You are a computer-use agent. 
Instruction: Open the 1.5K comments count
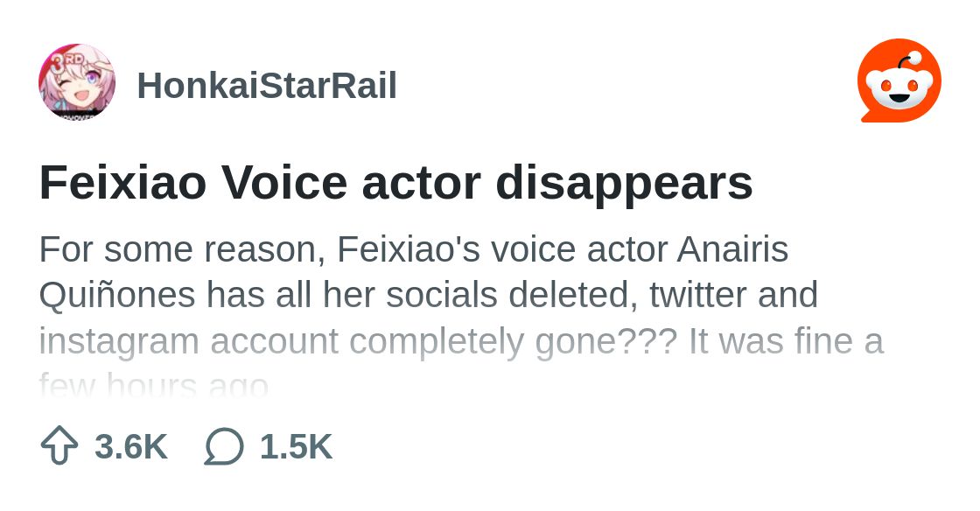tap(297, 446)
